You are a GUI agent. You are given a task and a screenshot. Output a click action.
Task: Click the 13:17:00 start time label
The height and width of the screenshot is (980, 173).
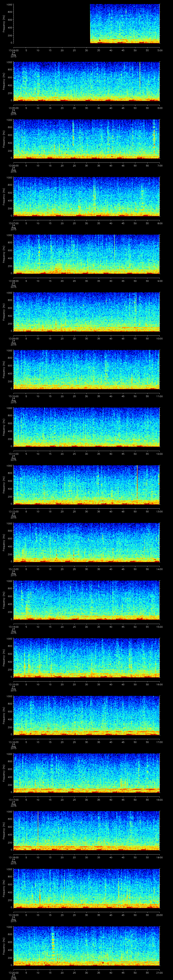13,799
